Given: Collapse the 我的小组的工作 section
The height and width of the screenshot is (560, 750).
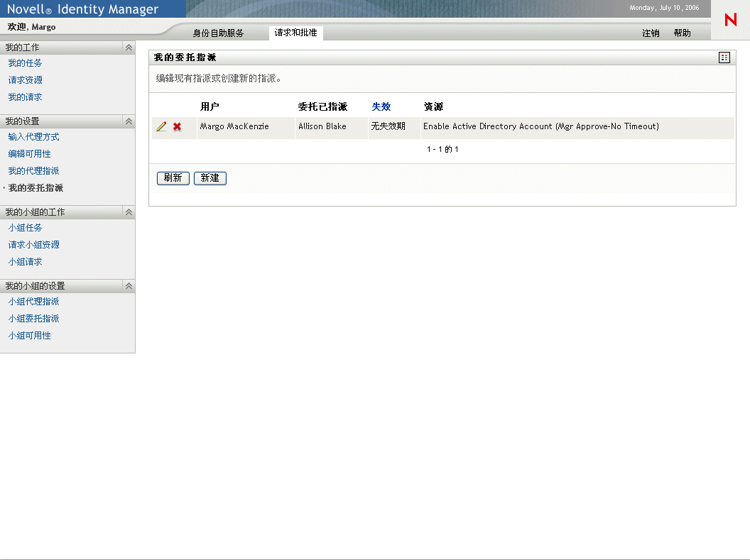Looking at the screenshot, I should click(x=129, y=212).
